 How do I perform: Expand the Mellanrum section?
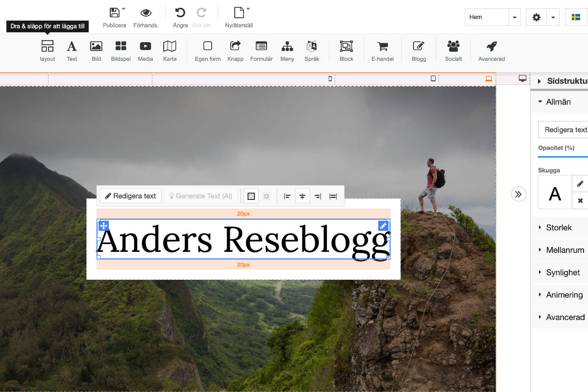pos(560,250)
